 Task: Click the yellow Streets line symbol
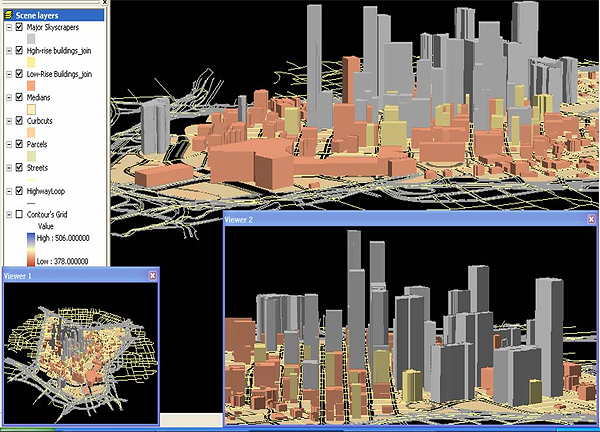tap(31, 179)
